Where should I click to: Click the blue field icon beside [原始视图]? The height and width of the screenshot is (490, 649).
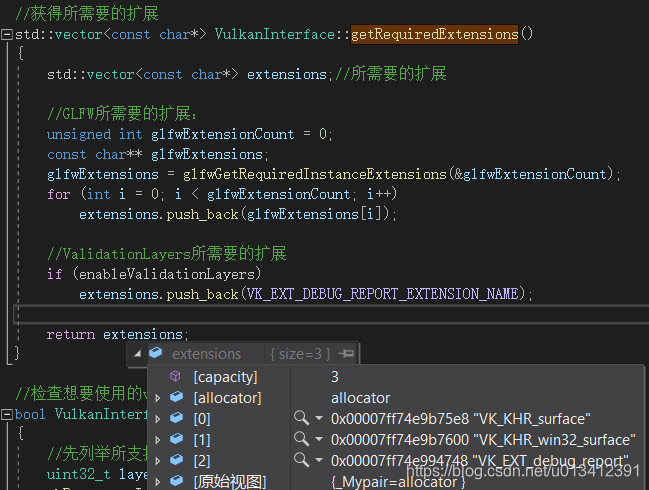coord(177,480)
